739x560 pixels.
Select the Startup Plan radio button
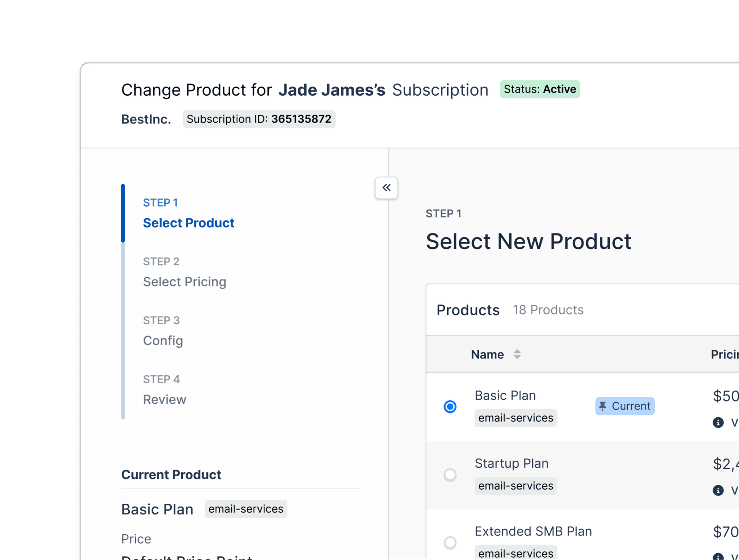(450, 475)
